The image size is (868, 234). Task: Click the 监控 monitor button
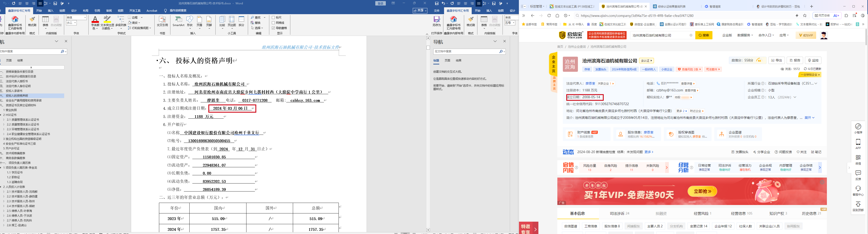click(x=813, y=60)
